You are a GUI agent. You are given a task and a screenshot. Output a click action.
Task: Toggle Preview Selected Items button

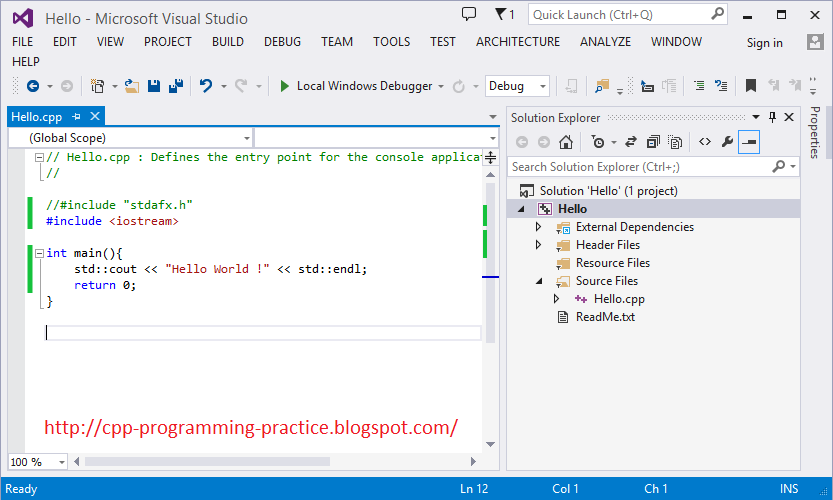749,142
